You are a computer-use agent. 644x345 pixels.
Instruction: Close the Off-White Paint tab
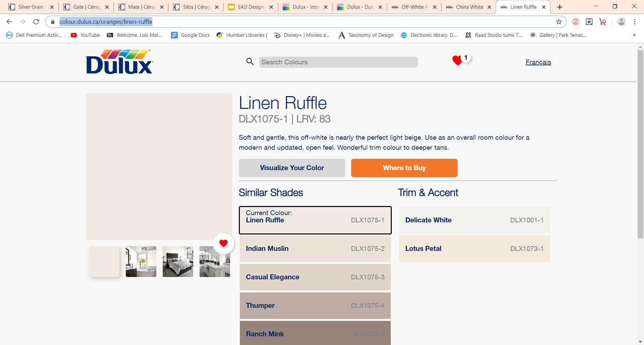point(435,7)
